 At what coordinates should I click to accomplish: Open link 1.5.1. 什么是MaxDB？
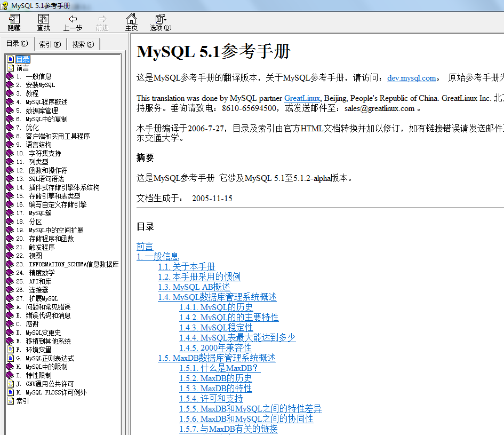220,368
